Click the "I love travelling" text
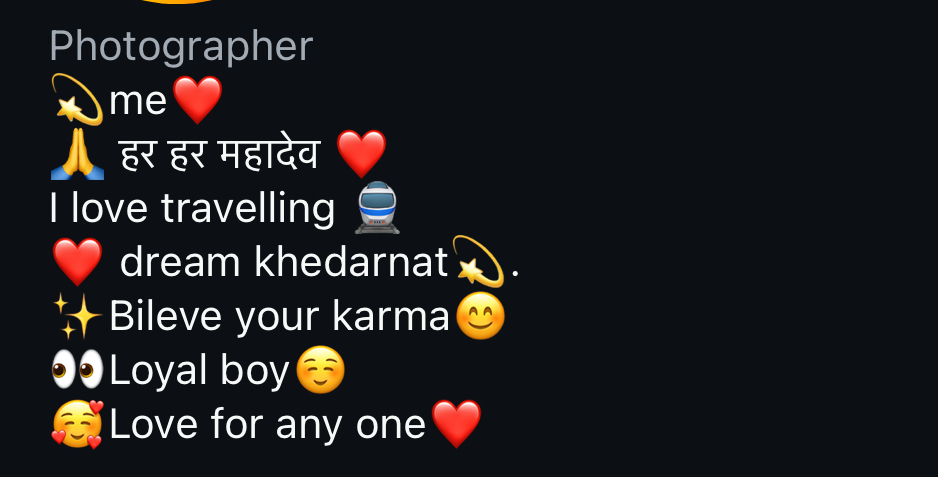Viewport: 938px width, 477px height. [x=192, y=208]
